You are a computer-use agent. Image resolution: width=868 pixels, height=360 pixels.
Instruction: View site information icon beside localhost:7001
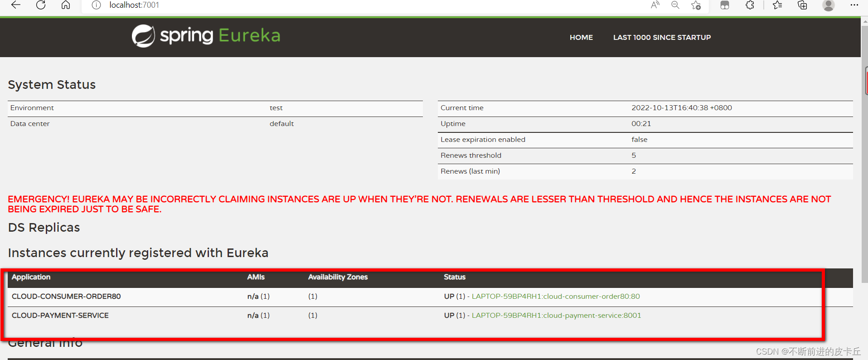pyautogui.click(x=96, y=5)
